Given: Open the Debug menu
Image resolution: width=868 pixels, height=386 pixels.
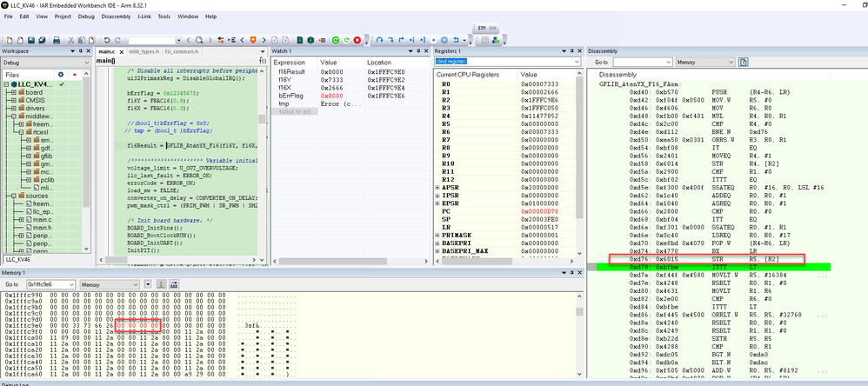Looking at the screenshot, I should [86, 17].
